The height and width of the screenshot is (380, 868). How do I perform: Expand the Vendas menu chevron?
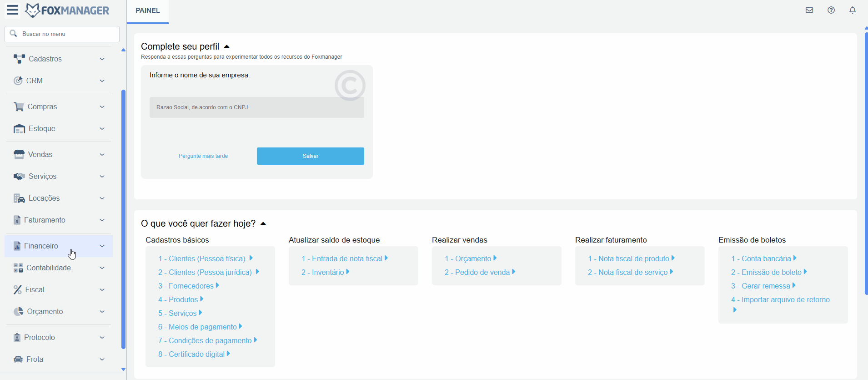[x=102, y=155]
